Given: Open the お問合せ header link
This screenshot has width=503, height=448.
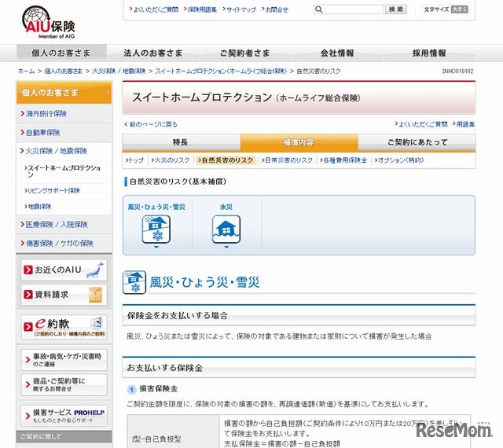Looking at the screenshot, I should [x=275, y=9].
